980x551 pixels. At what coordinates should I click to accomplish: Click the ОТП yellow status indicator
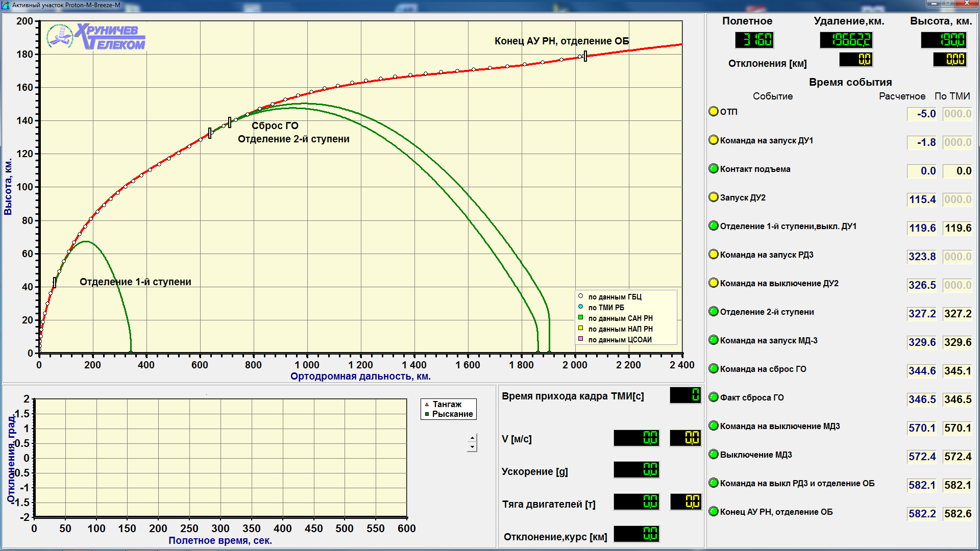pyautogui.click(x=714, y=111)
